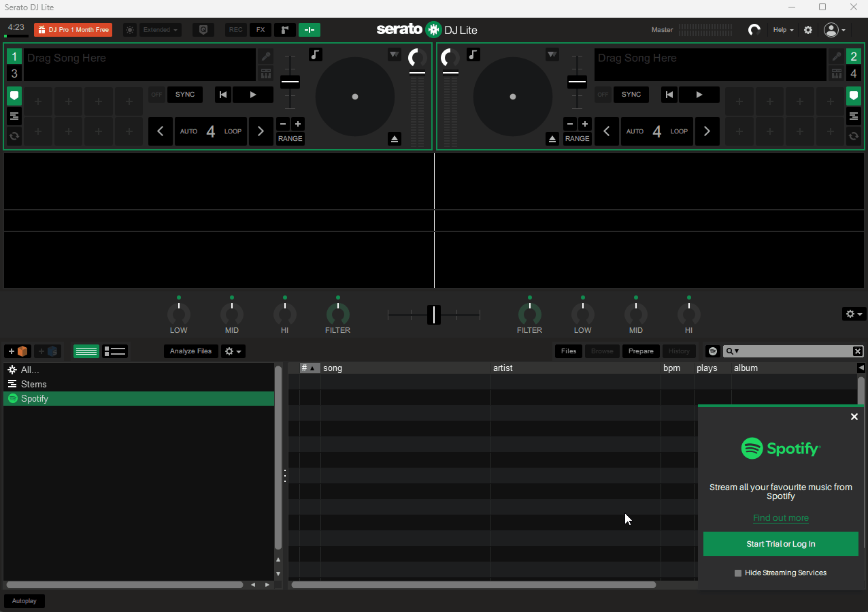This screenshot has width=868, height=612.
Task: Eject the track from the left deck
Action: pyautogui.click(x=395, y=139)
